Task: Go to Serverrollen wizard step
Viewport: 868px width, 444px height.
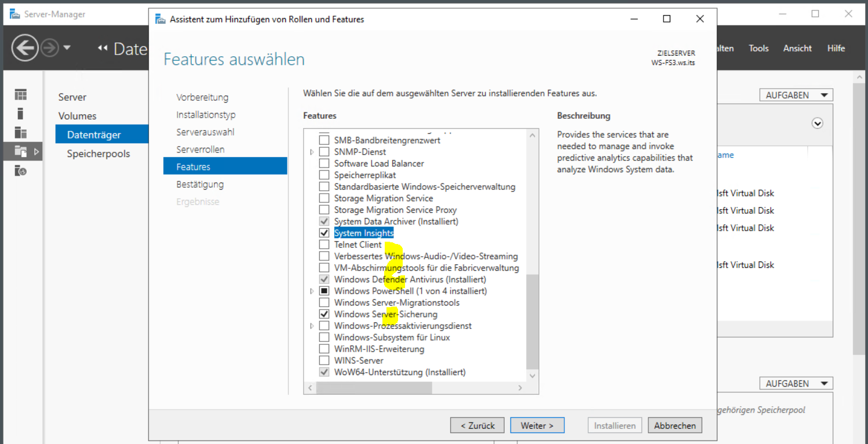Action: point(200,150)
